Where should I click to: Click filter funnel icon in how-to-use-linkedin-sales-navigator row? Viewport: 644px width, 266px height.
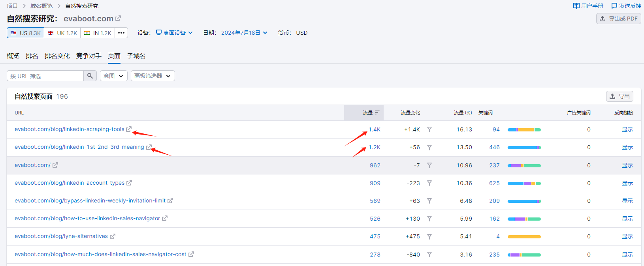tap(429, 219)
